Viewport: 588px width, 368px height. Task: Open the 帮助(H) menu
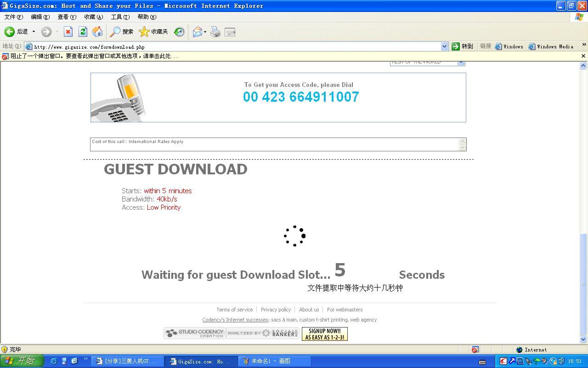(x=147, y=17)
